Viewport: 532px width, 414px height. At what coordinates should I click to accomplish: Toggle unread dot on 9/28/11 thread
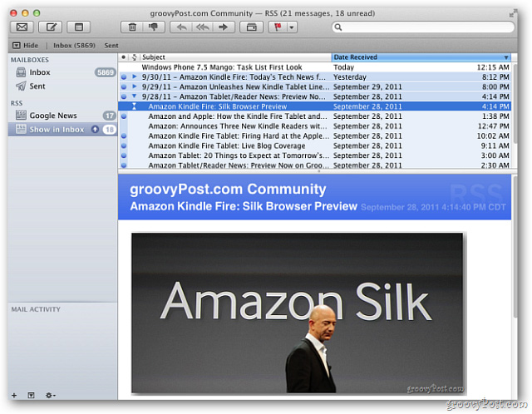(x=124, y=96)
